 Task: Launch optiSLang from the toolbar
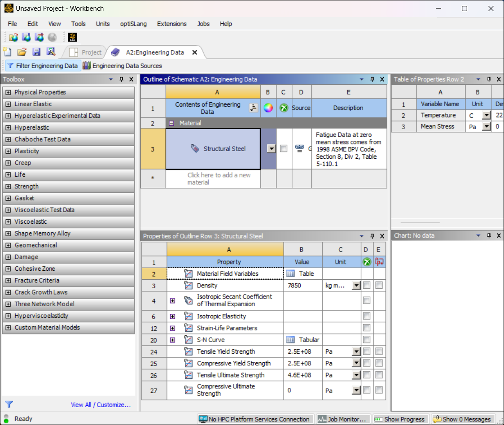pyautogui.click(x=72, y=37)
